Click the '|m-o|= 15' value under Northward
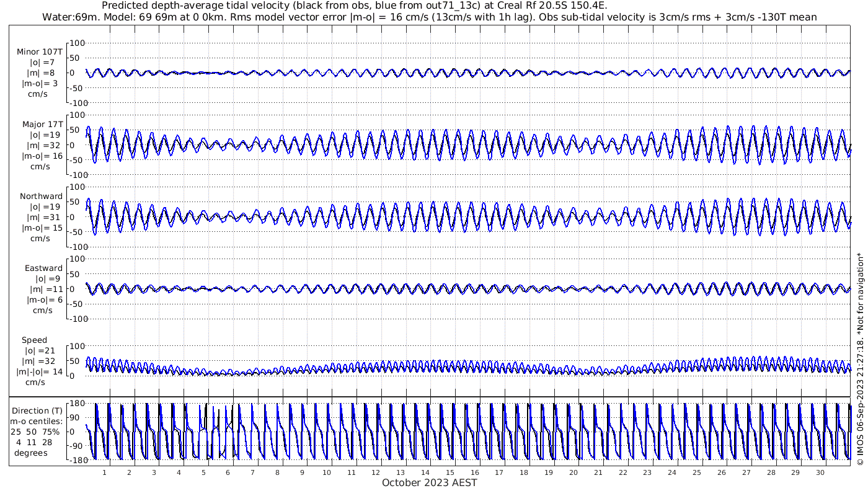The width and height of the screenshot is (868, 496). coord(42,228)
